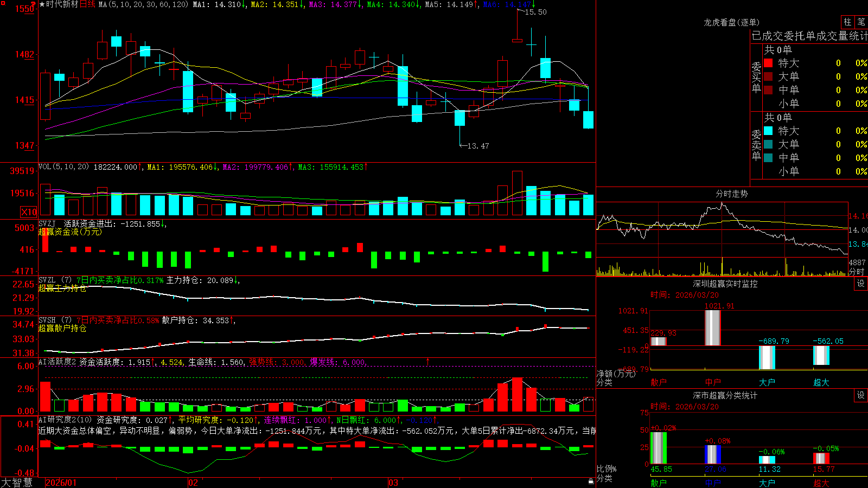Click the 日线 period label
This screenshot has width=868, height=488.
click(x=87, y=4)
